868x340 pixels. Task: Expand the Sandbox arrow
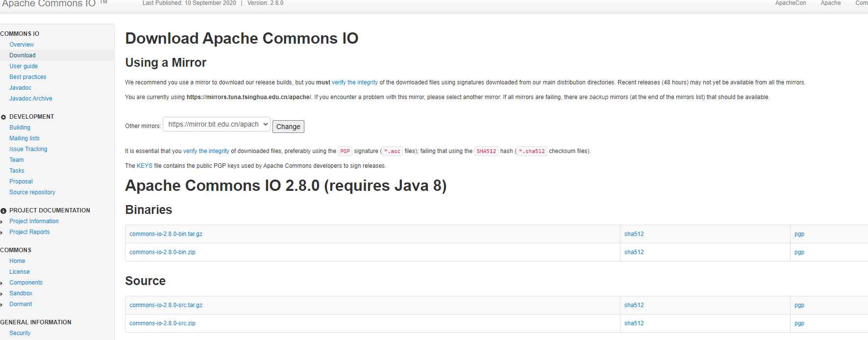[2, 294]
